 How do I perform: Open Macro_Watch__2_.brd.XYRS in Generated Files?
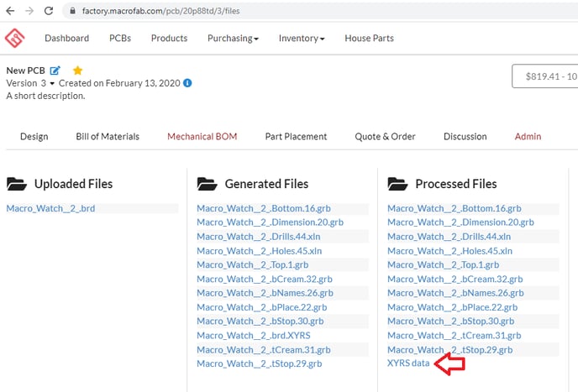254,336
